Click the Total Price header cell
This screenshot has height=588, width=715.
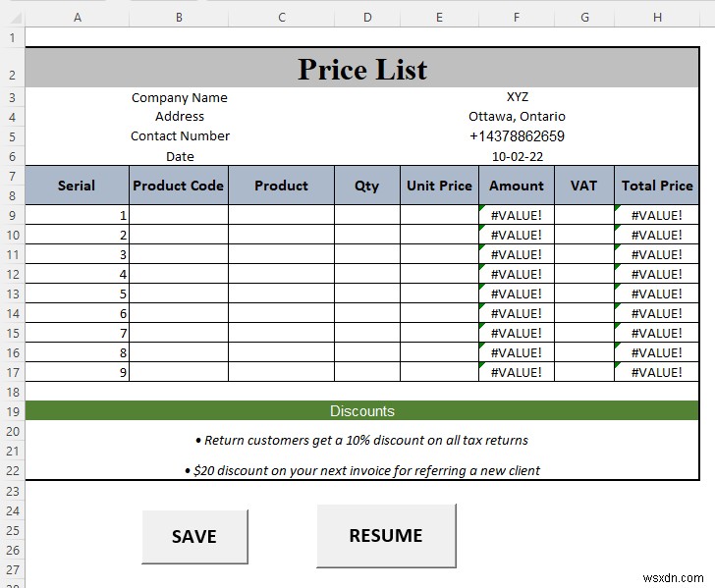coord(657,186)
